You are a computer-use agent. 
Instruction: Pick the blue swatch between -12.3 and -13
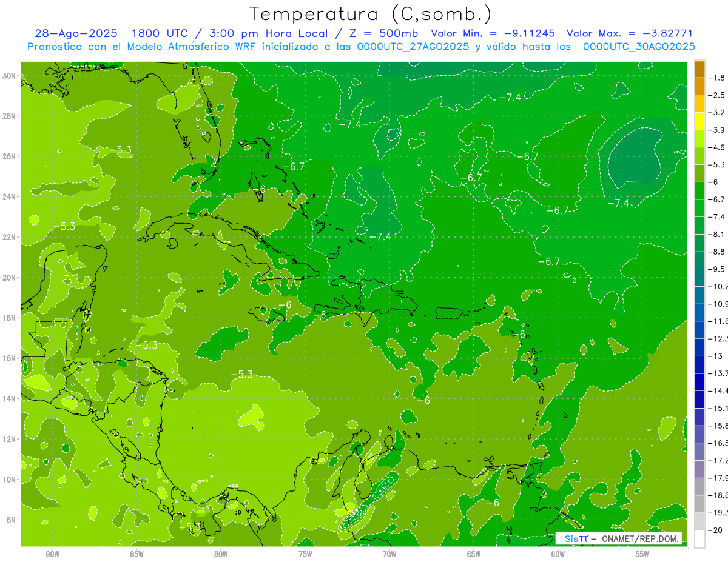[x=699, y=347]
